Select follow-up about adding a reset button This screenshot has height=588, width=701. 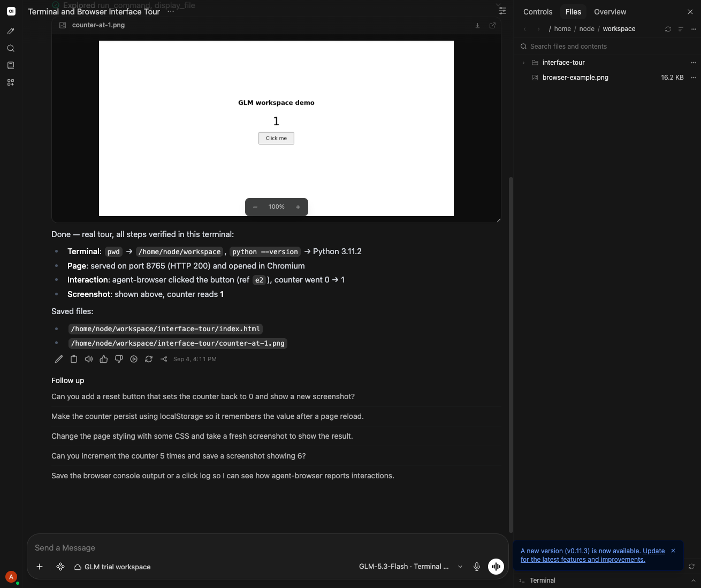[276, 396]
